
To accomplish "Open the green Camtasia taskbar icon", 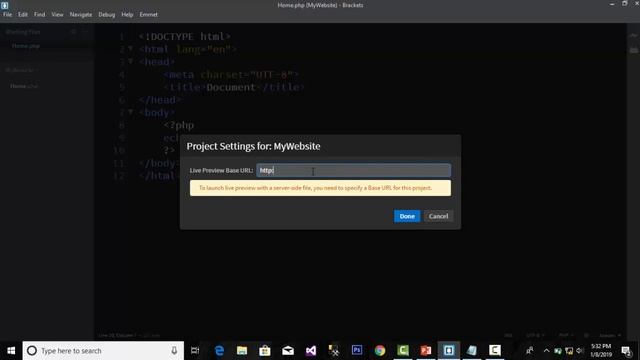I will tap(403, 351).
